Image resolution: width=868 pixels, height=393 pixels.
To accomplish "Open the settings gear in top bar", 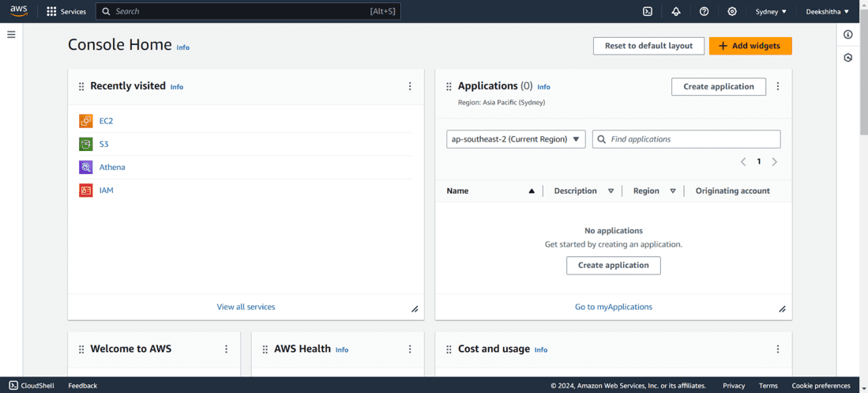I will [732, 11].
